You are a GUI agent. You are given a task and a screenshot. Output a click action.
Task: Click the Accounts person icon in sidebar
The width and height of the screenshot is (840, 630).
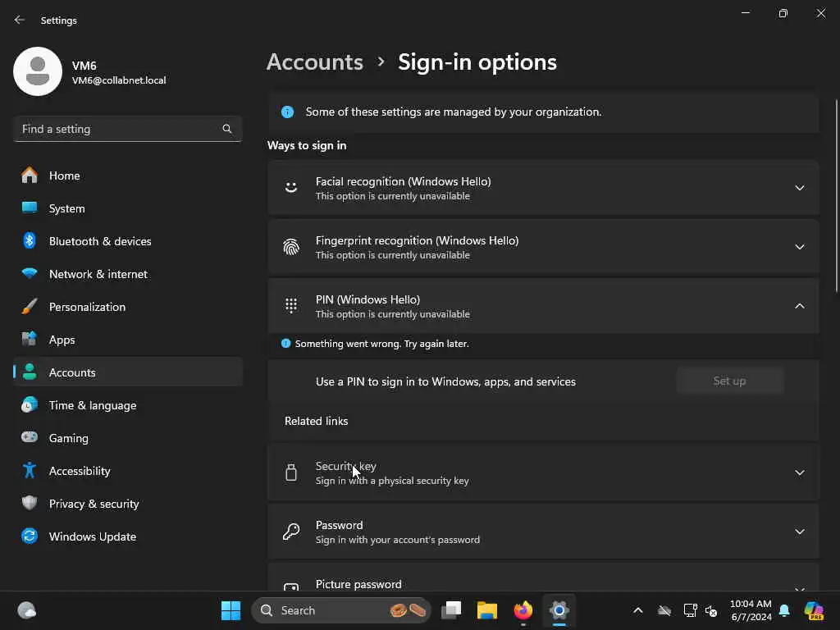tap(30, 372)
